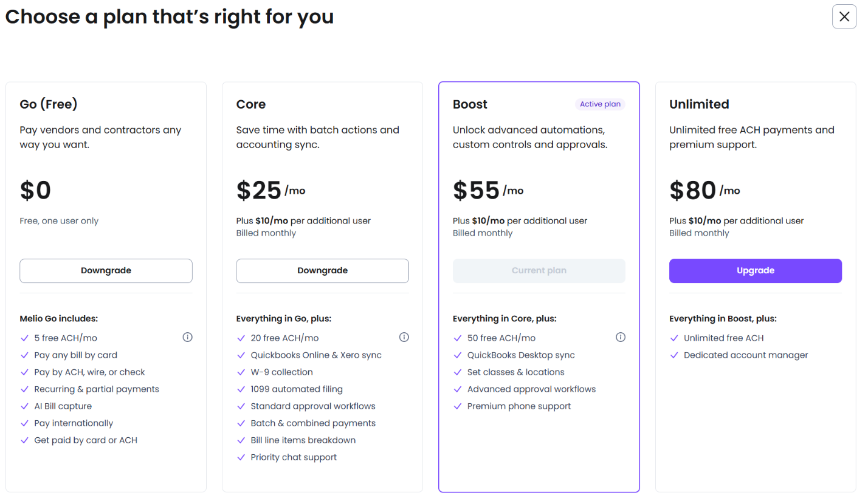Screen dimensions: 868x501
Task: Close the plan selection dialog
Action: click(x=844, y=16)
